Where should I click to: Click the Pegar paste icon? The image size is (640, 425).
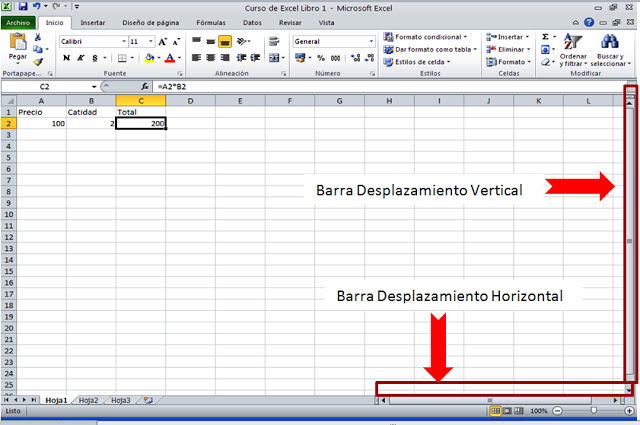pos(17,46)
